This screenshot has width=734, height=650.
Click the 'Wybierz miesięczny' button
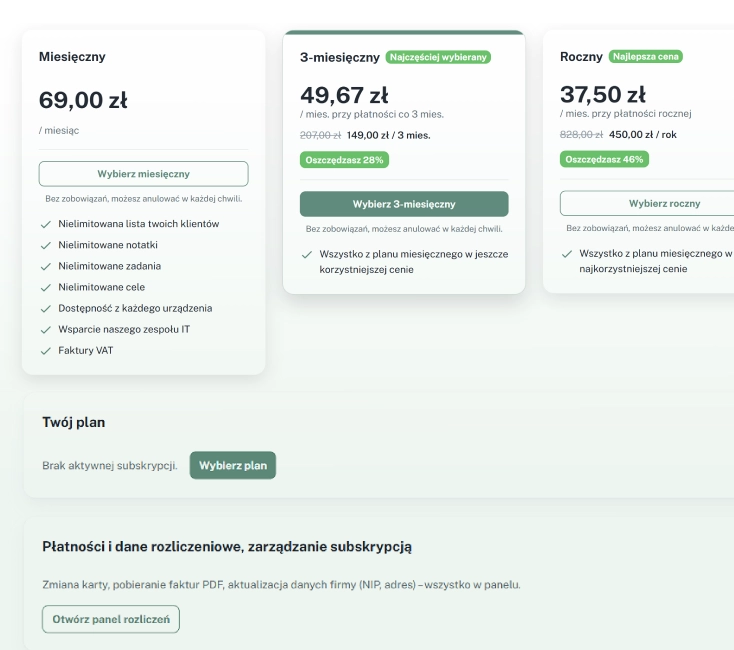(143, 174)
